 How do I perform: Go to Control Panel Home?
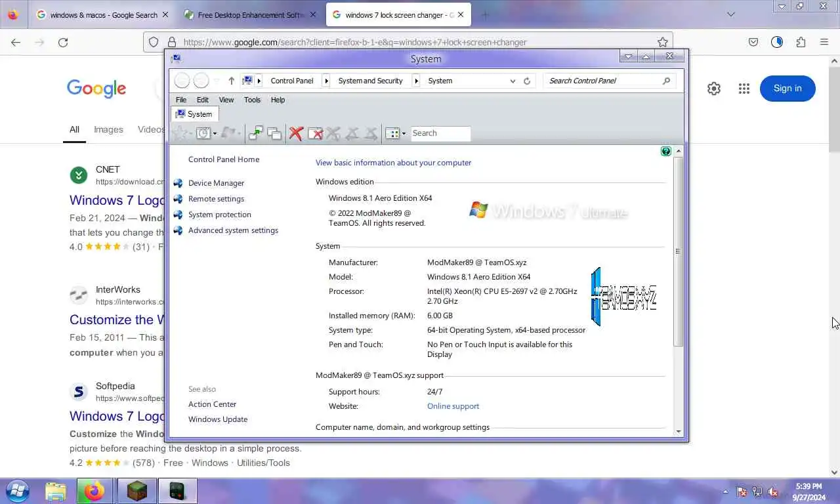(224, 159)
